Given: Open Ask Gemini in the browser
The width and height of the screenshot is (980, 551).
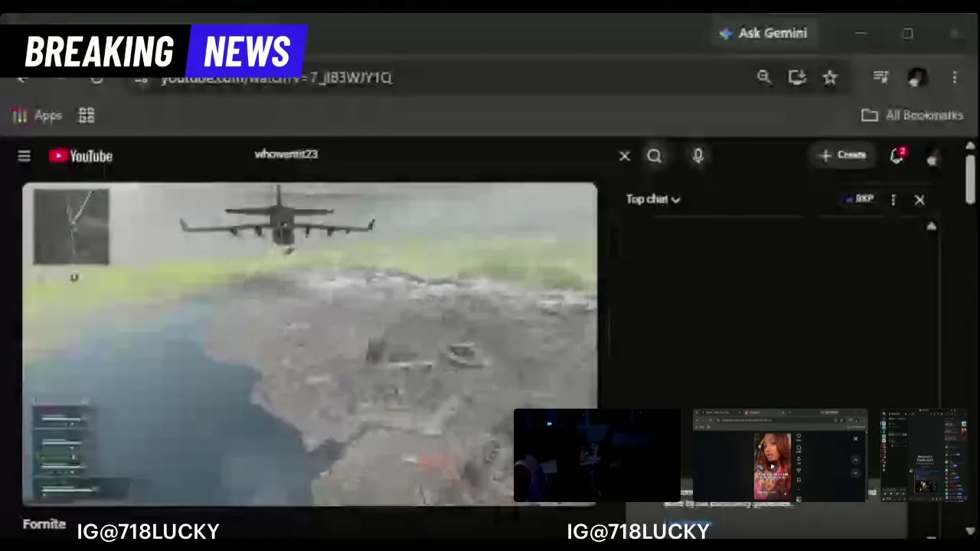Looking at the screenshot, I should [x=764, y=34].
